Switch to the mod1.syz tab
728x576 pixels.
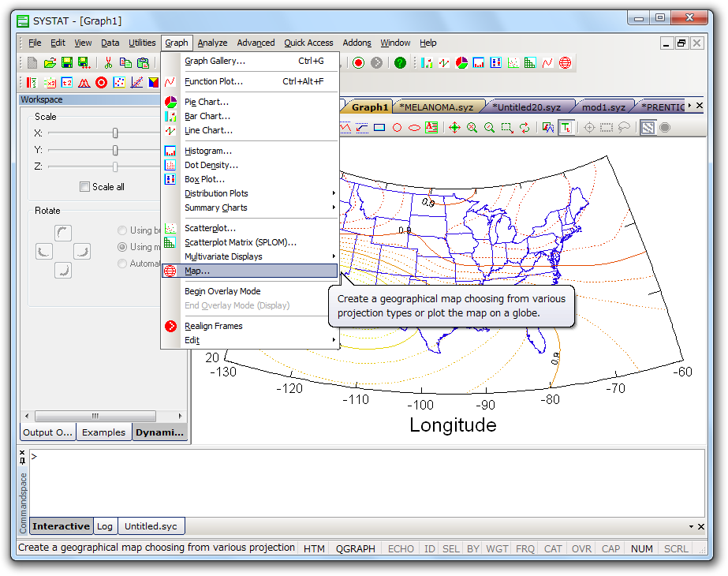coord(603,107)
